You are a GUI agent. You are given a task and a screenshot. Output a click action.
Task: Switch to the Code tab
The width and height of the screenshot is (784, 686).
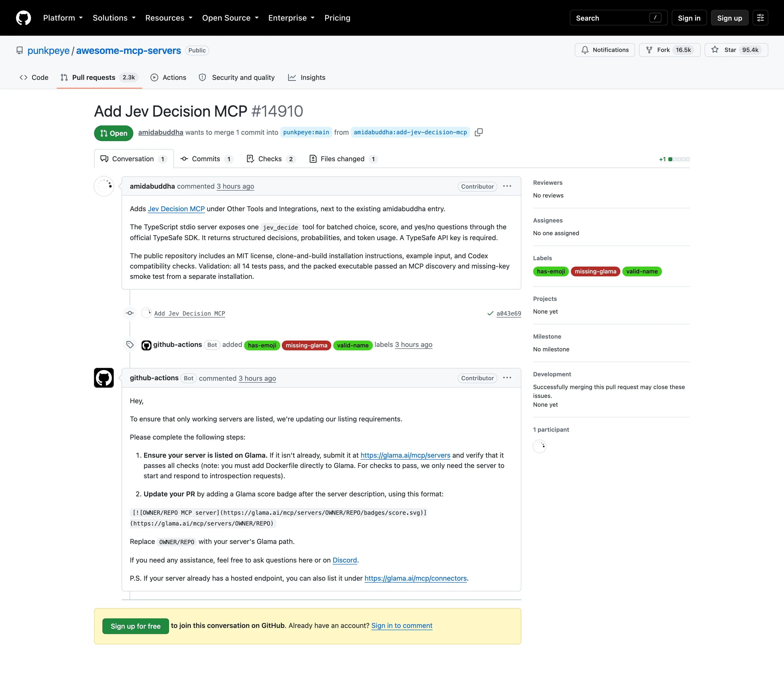coord(34,78)
